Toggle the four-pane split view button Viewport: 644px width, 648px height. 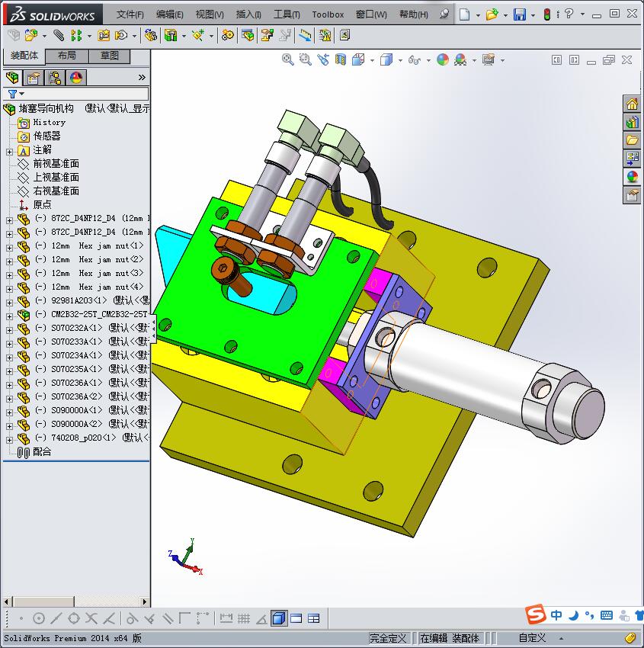tap(314, 618)
